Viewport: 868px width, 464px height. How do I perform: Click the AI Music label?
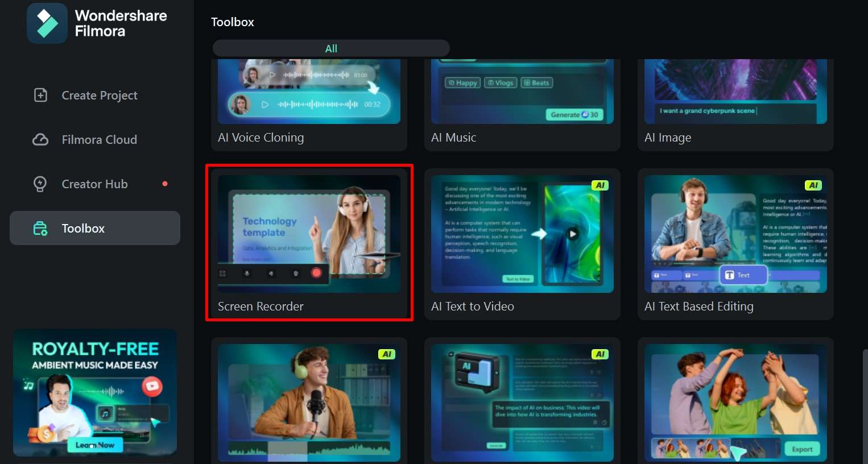pyautogui.click(x=453, y=138)
